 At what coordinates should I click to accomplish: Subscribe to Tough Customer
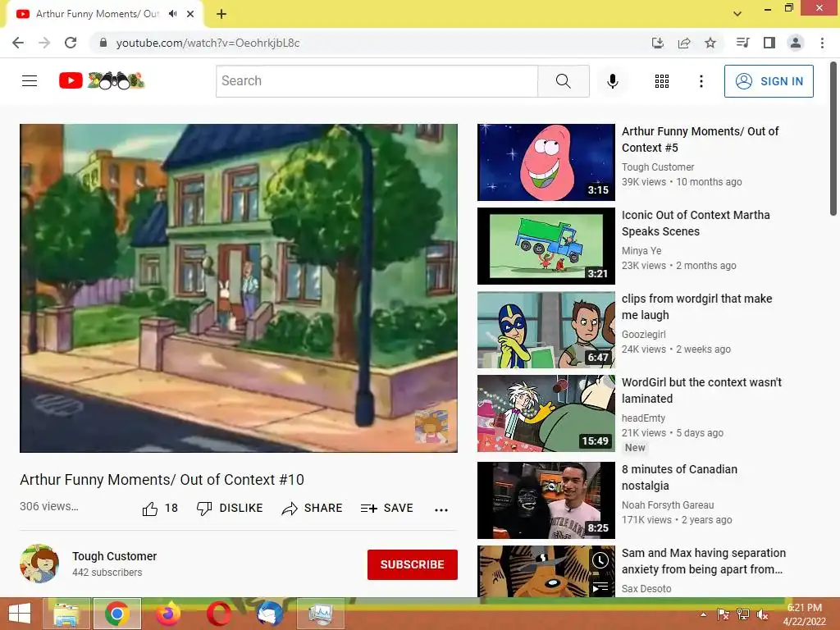click(x=412, y=564)
